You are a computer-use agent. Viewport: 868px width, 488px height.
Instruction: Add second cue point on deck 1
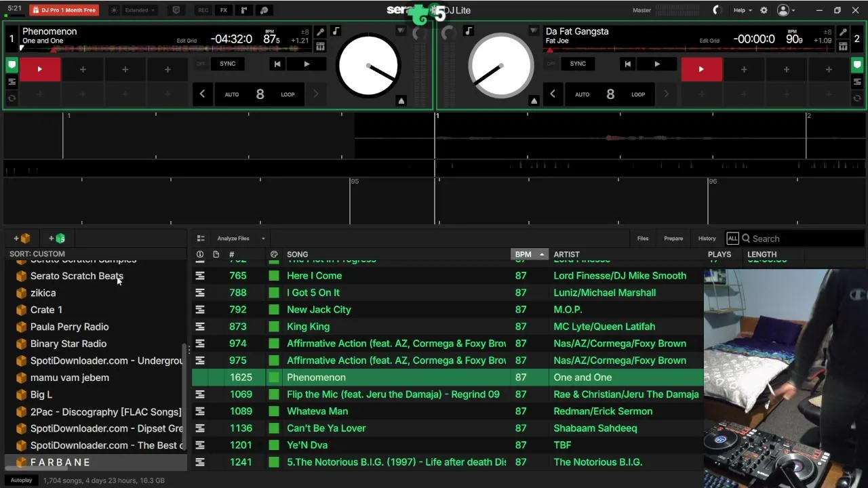83,69
